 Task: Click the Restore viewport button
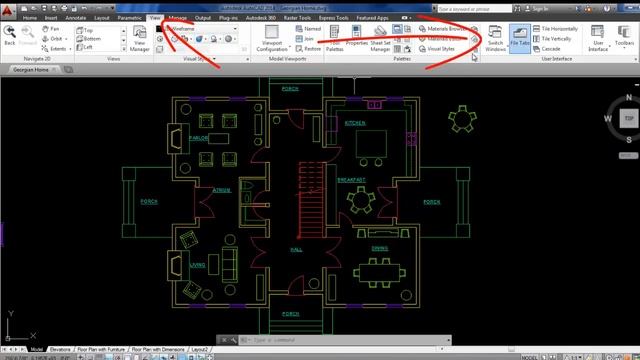(x=308, y=49)
